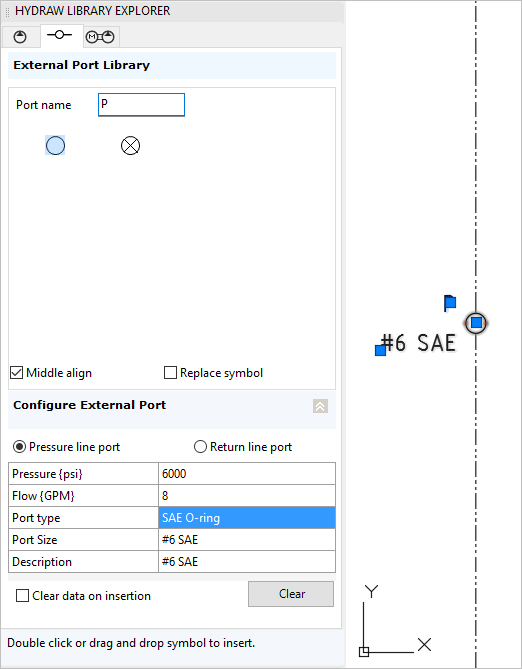The height and width of the screenshot is (669, 522).
Task: Select the crossed circle port symbol
Action: click(x=130, y=145)
